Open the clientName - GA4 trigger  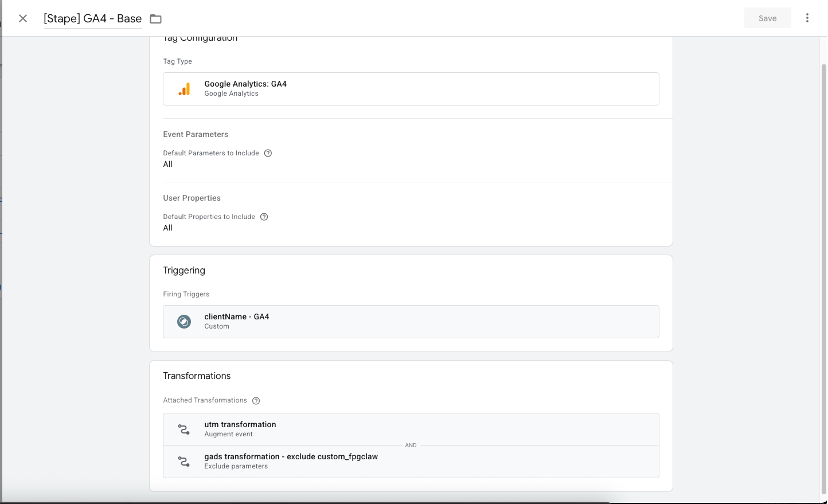[x=411, y=322]
